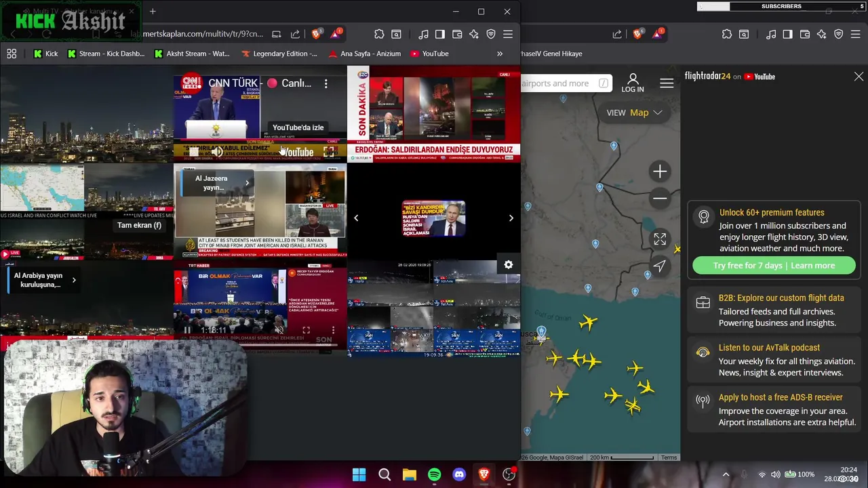Unmute the TRT Haber video
The height and width of the screenshot is (488, 868).
[x=278, y=330]
